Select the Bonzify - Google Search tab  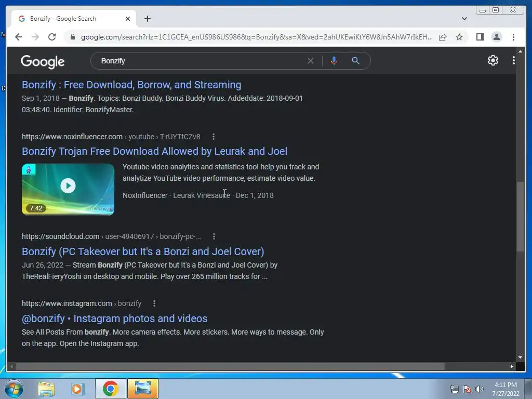coord(74,19)
